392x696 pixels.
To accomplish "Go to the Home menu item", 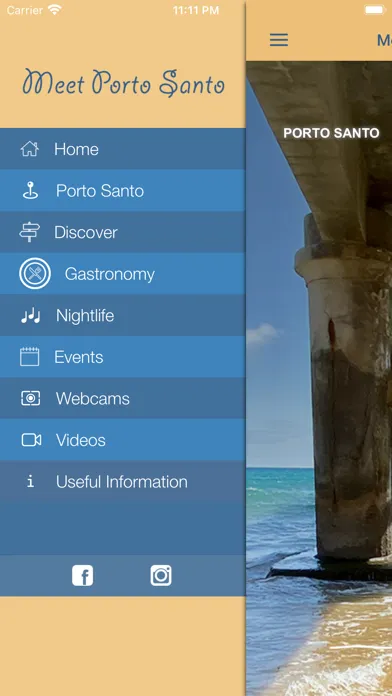I will click(76, 149).
